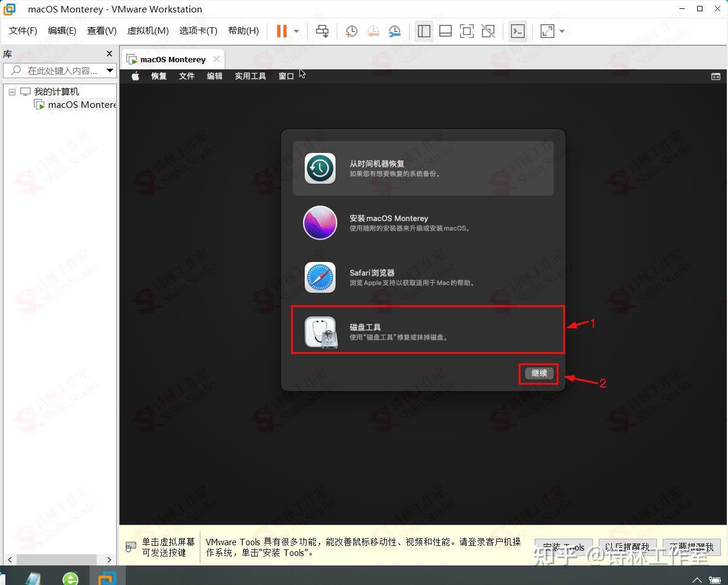The height and width of the screenshot is (585, 728).
Task: Take a snapshot of the VM
Action: (x=351, y=31)
